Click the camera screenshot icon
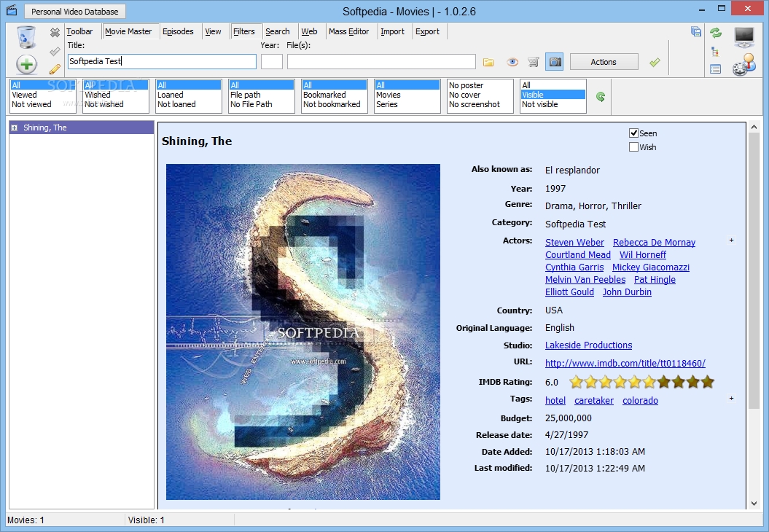This screenshot has height=532, width=769. (554, 62)
